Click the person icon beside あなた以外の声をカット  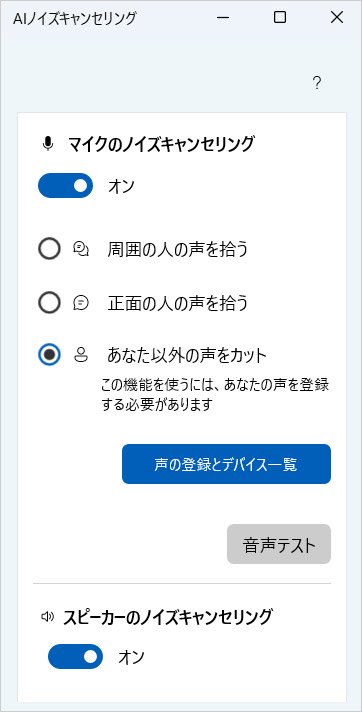click(80, 355)
